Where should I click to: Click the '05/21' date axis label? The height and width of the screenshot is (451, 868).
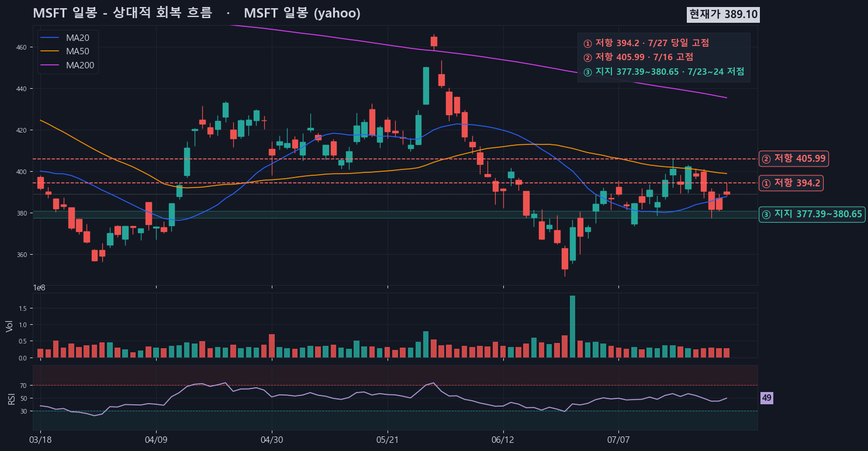point(387,439)
